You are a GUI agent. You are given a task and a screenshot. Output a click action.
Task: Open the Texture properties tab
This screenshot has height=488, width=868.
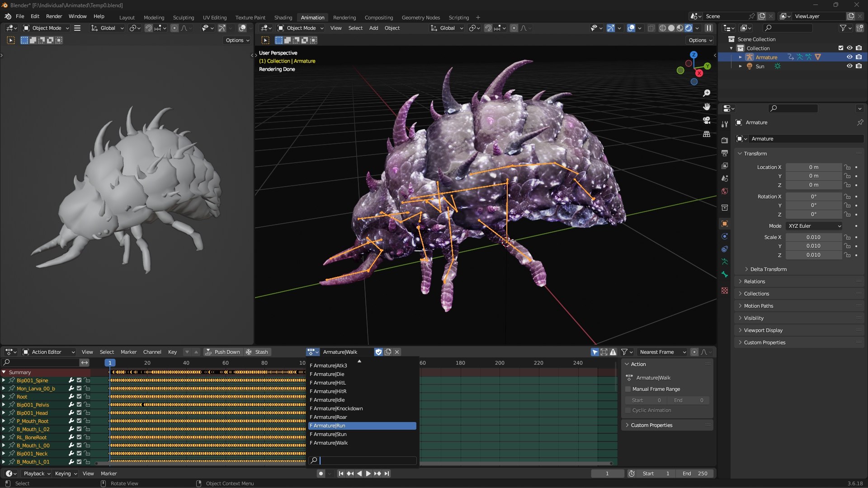[x=725, y=291]
